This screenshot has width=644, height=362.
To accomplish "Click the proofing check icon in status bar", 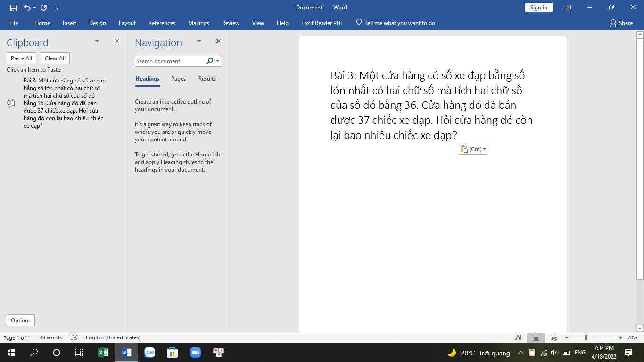I will (x=74, y=338).
